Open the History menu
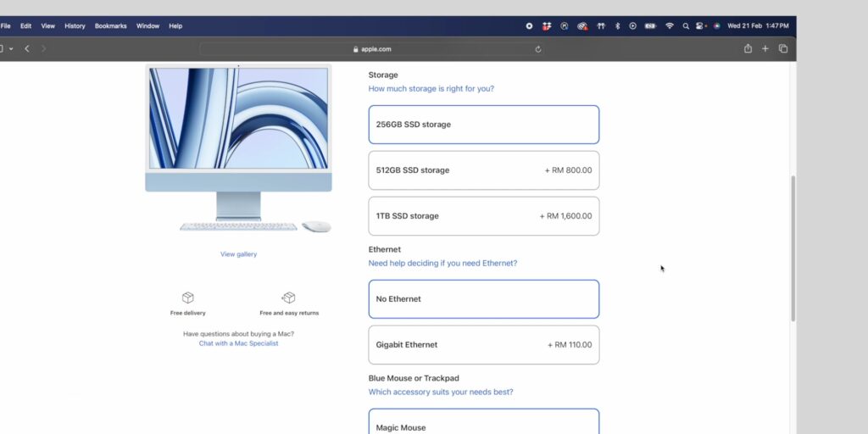The width and height of the screenshot is (868, 434). click(75, 26)
